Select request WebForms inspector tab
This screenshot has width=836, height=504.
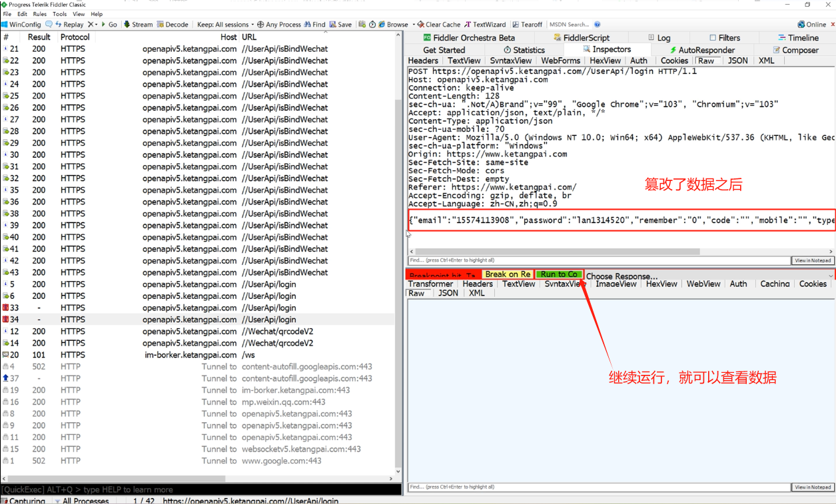pos(560,61)
